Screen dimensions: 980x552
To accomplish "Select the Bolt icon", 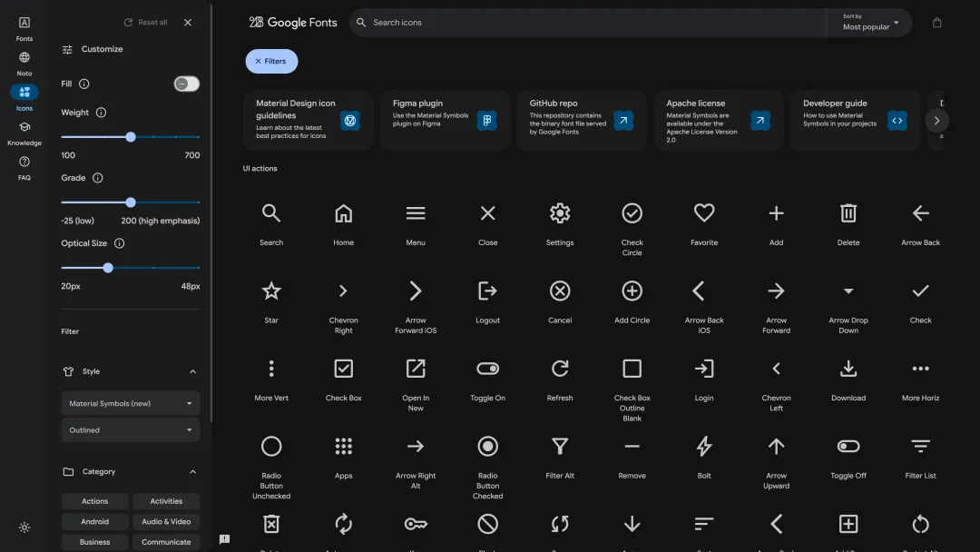I will point(704,447).
